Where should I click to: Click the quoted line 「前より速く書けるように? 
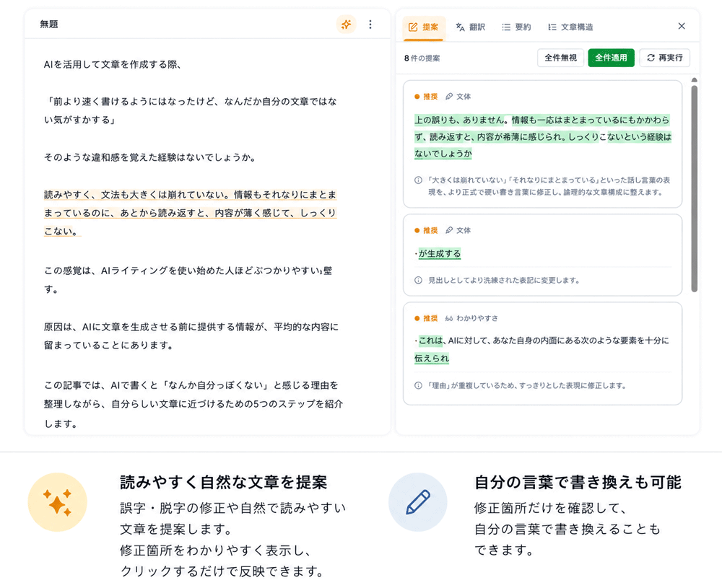tap(190, 110)
